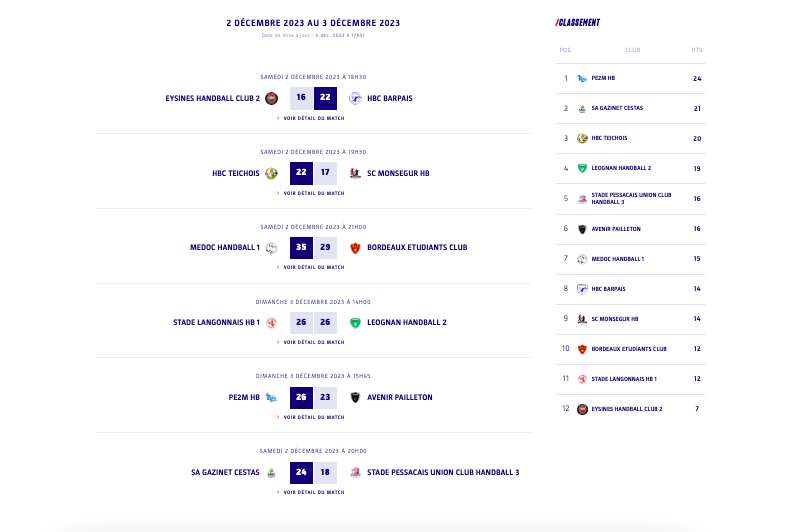
Task: Click the HBC Teichois match logo
Action: [271, 173]
